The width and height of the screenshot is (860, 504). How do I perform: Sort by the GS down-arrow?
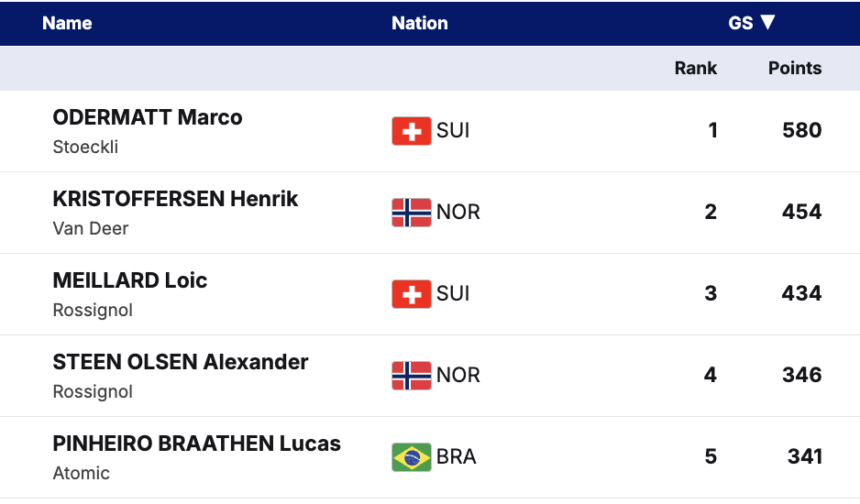[768, 23]
